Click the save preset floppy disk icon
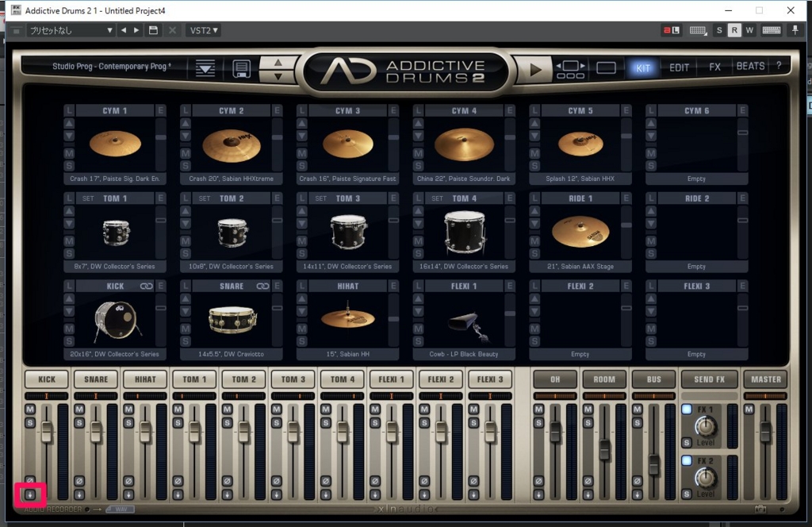 242,68
